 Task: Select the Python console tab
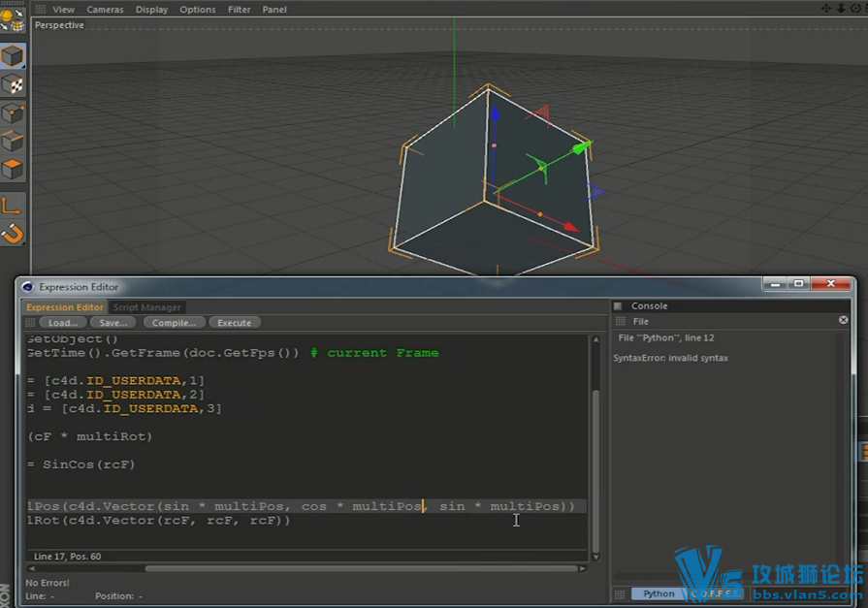(x=659, y=593)
